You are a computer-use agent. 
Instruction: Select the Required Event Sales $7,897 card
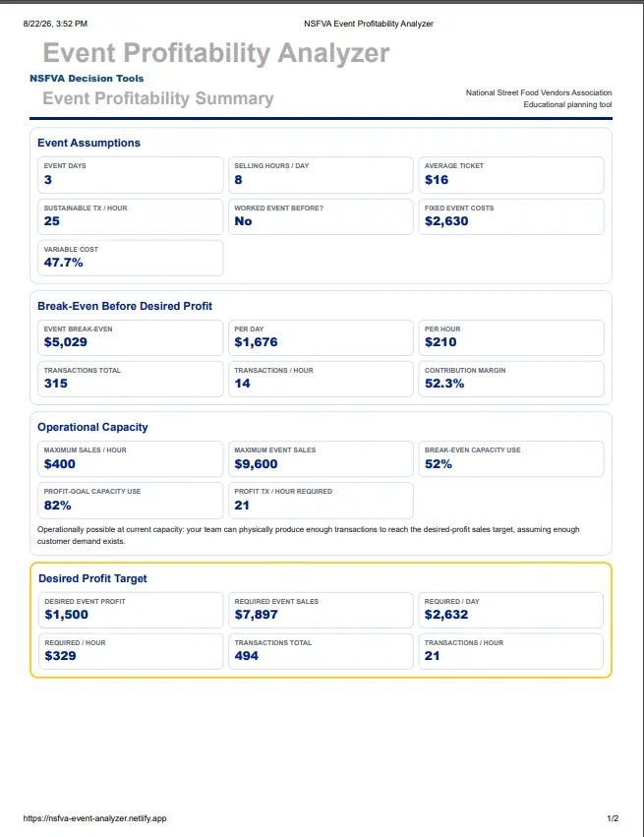point(321,610)
